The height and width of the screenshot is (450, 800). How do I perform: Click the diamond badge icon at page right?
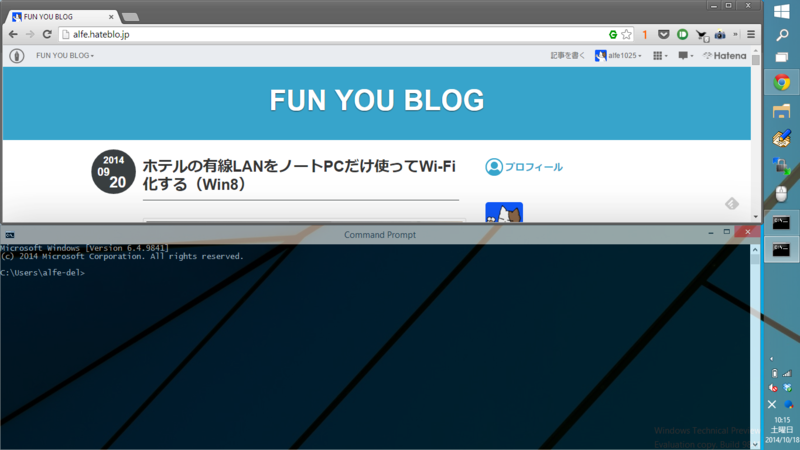732,204
